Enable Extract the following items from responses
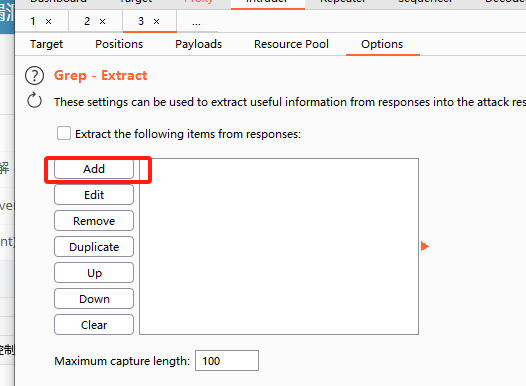This screenshot has width=526, height=386. tap(64, 133)
